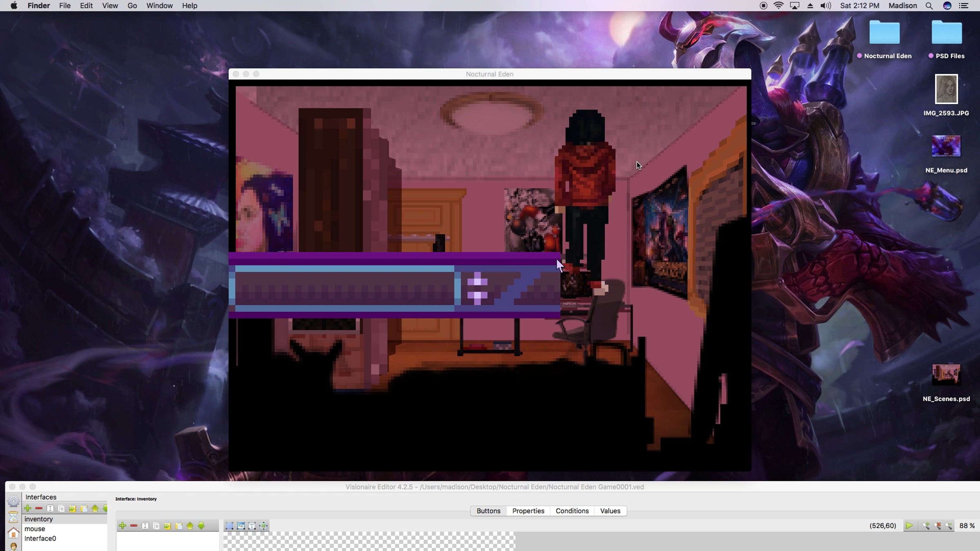Duplicate the selected button in Buttons list toolbar

tap(156, 526)
